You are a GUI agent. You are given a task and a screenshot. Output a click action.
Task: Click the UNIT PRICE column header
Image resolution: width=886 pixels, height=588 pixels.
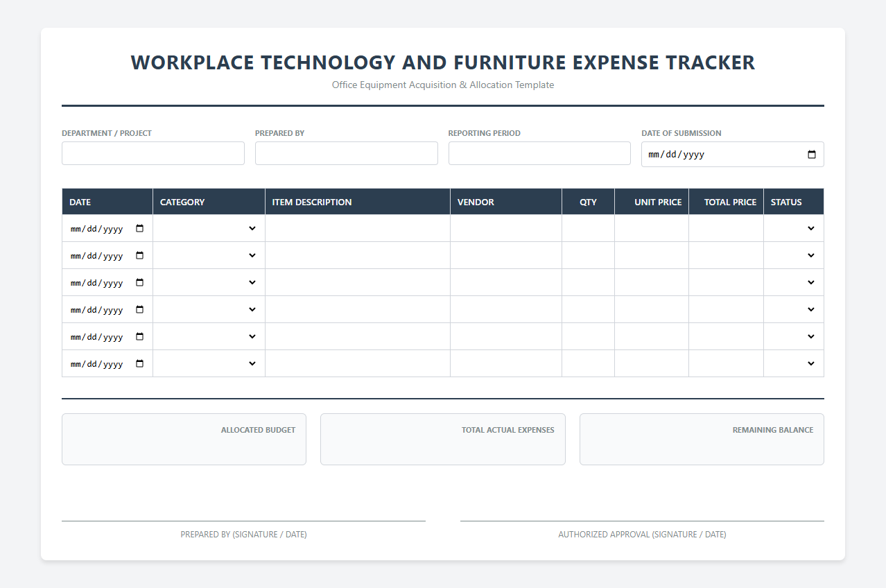point(652,202)
